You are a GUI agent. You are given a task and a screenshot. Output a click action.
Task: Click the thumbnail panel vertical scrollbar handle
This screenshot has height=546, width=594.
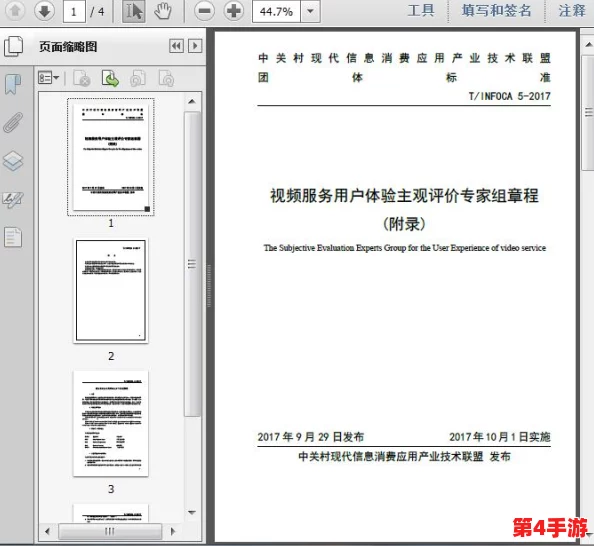[192, 264]
